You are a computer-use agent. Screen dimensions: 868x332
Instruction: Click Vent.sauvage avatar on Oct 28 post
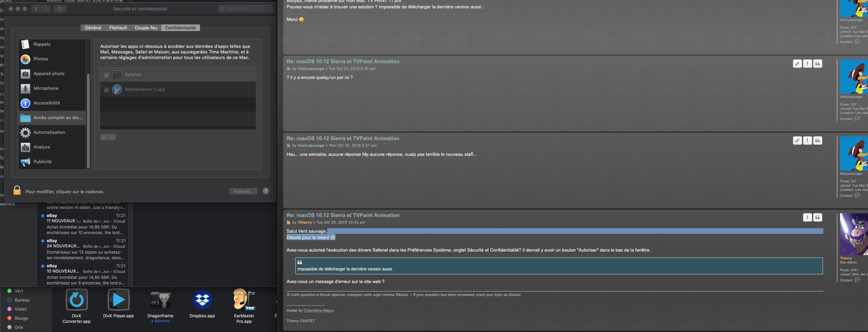click(854, 153)
